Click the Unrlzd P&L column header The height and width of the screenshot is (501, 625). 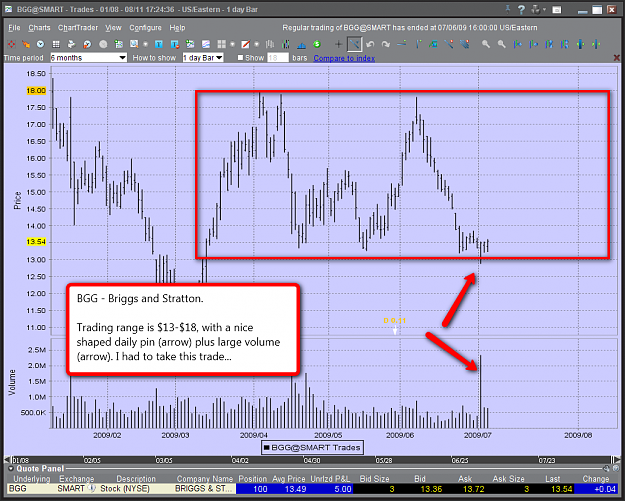pyautogui.click(x=331, y=479)
